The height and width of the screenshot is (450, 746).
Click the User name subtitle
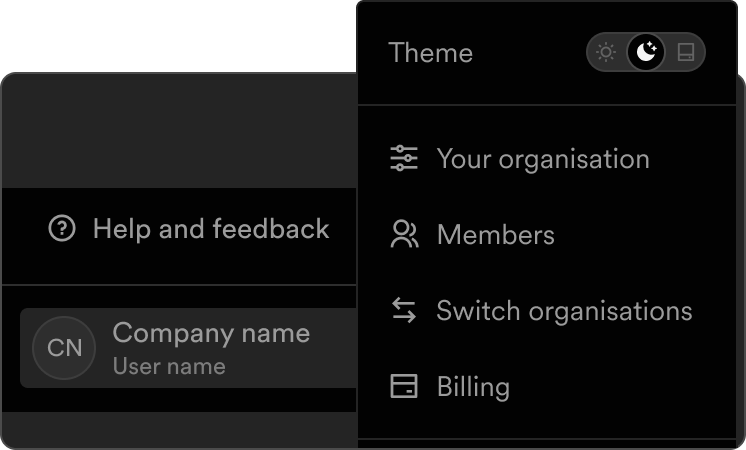(x=169, y=366)
